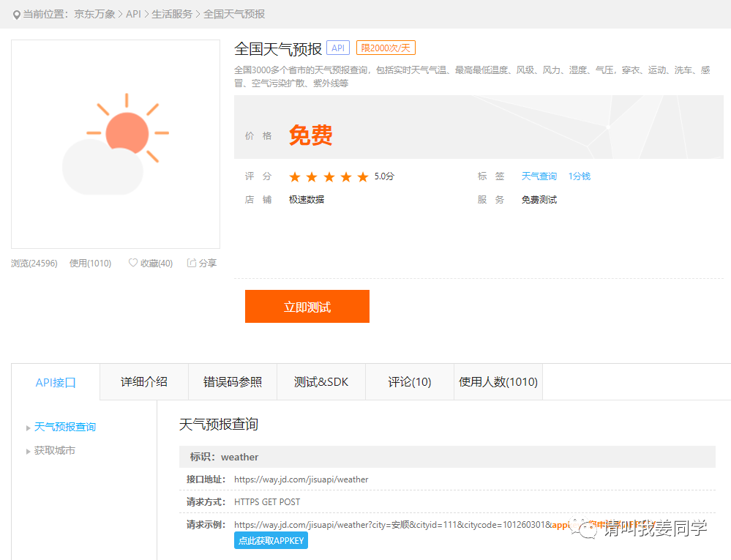Open the 1分钱 tag link
Viewport: 731px width, 560px height.
tap(579, 176)
